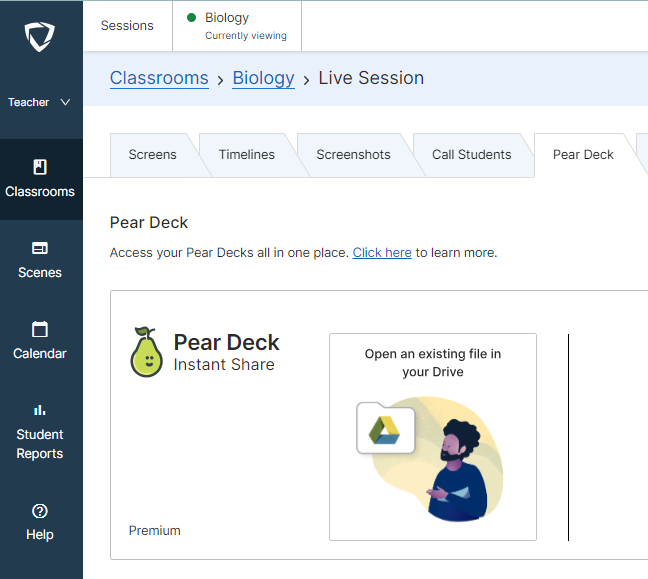Open the Call Students tab
The image size is (648, 579).
coord(472,155)
